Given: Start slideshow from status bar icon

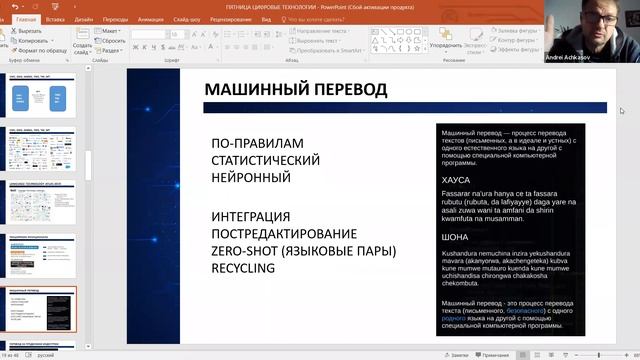Looking at the screenshot, I should (x=566, y=355).
